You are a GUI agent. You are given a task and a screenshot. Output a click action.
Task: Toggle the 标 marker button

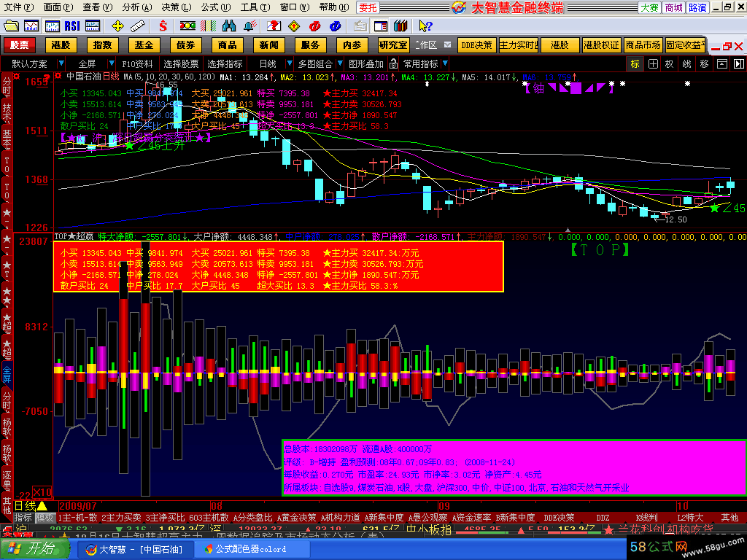coord(635,64)
